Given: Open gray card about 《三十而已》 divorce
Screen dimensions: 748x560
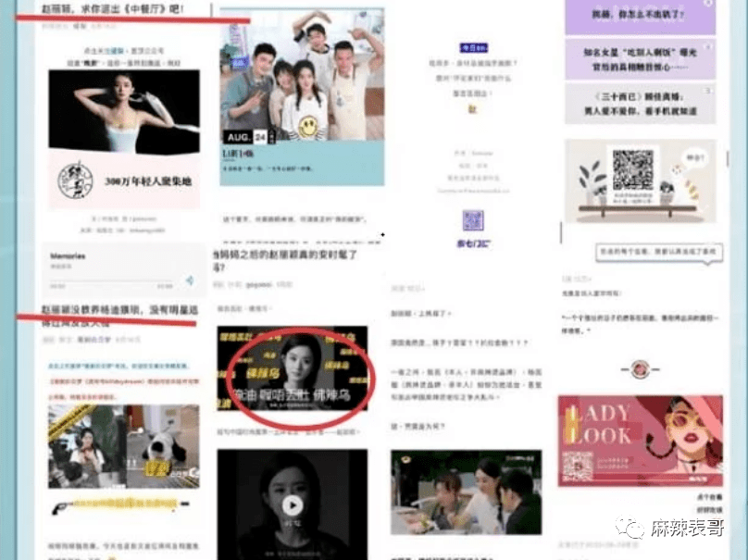Looking at the screenshot, I should pyautogui.click(x=640, y=105).
